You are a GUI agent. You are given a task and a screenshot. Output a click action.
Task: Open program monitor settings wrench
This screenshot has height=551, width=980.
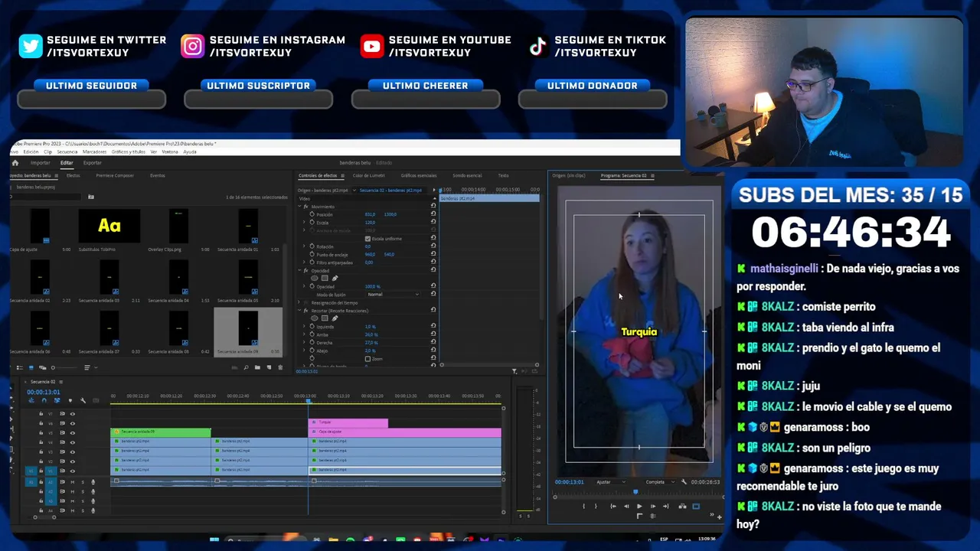(684, 482)
